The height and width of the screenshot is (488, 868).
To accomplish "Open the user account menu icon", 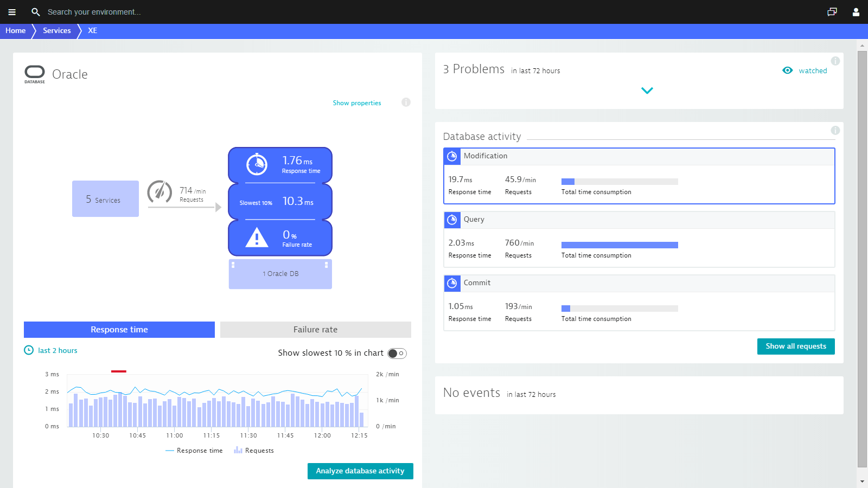I will click(x=856, y=12).
